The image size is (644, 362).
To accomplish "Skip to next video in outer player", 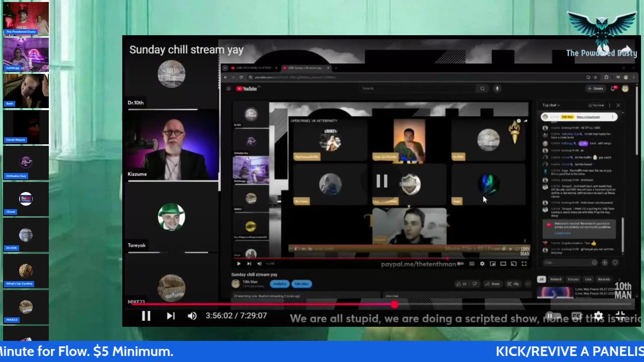I will pos(171,316).
